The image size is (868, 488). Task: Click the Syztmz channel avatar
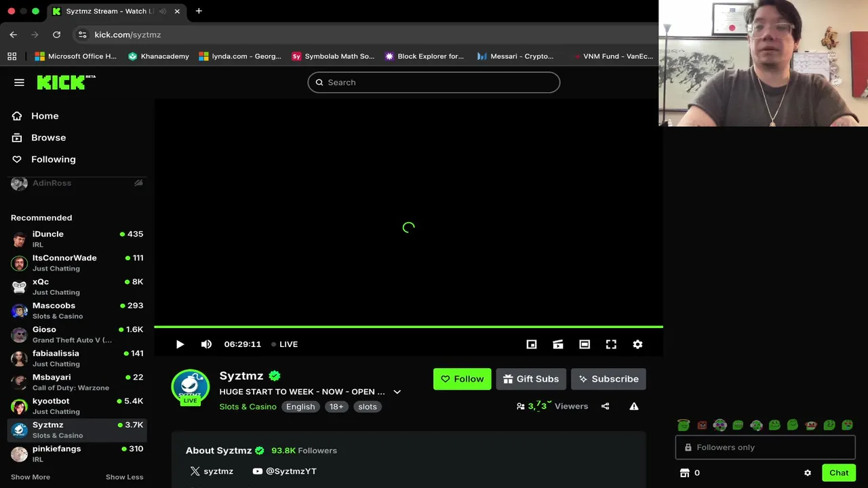tap(191, 387)
